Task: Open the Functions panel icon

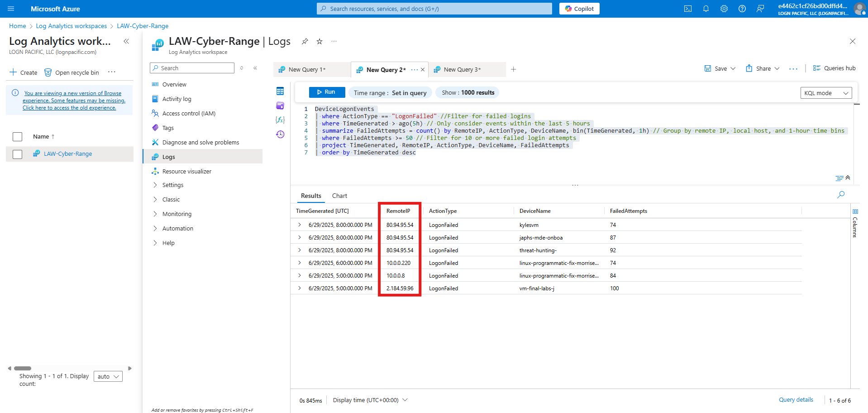Action: click(x=280, y=120)
